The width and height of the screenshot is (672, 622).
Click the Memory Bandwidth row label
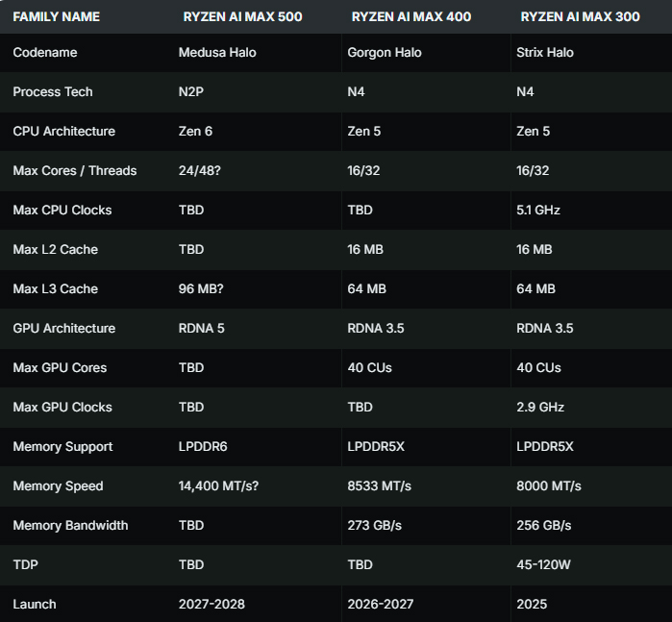pyautogui.click(x=70, y=525)
